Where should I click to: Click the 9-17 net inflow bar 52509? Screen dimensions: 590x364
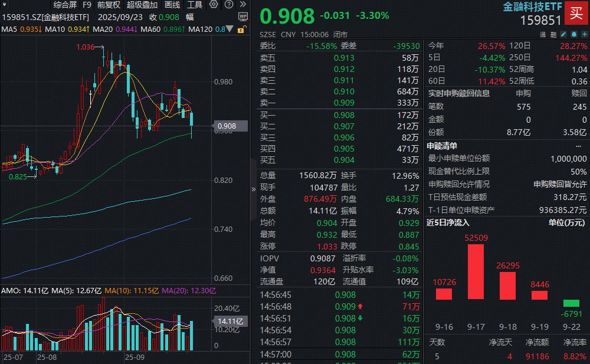pyautogui.click(x=476, y=272)
